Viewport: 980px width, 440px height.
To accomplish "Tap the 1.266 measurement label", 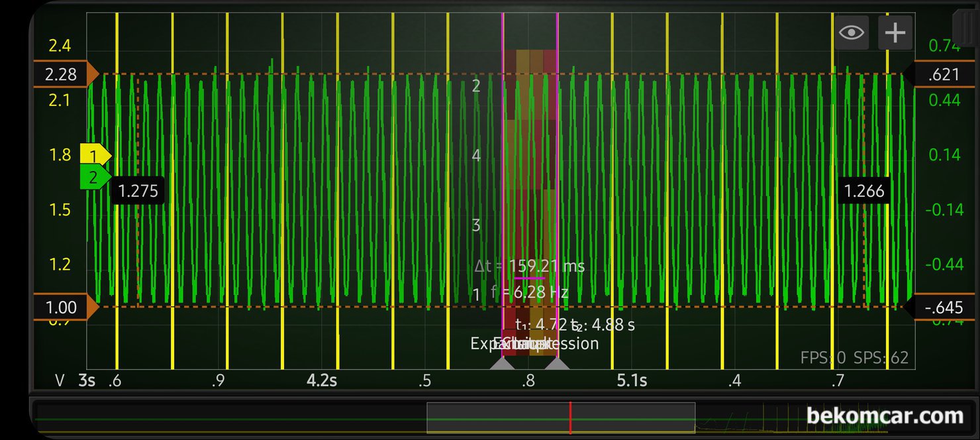I will click(864, 192).
